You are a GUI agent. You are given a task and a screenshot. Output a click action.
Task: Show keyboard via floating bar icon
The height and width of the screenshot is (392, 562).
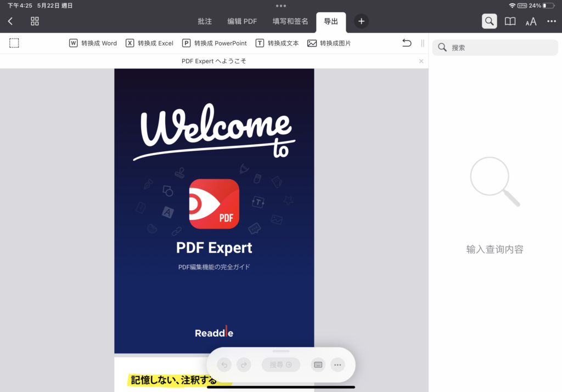click(x=318, y=365)
